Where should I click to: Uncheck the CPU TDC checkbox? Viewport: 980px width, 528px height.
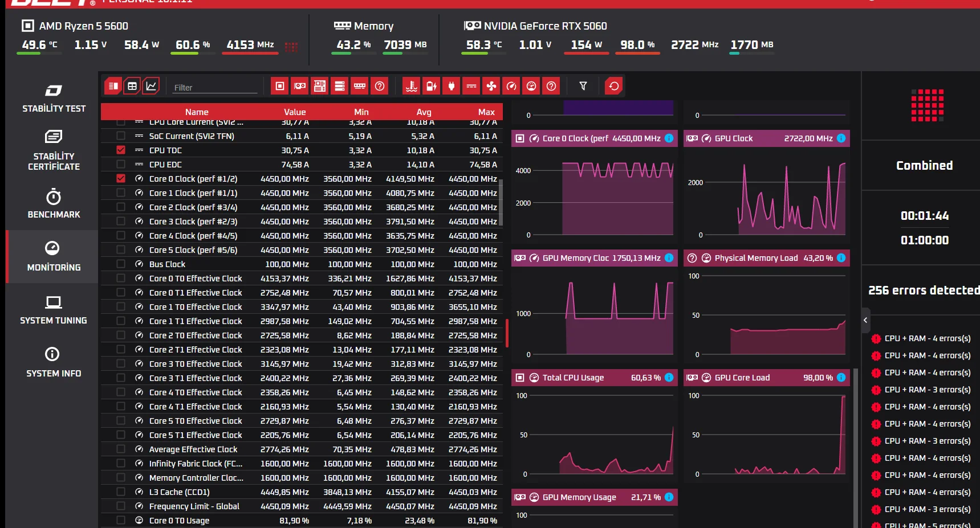121,150
